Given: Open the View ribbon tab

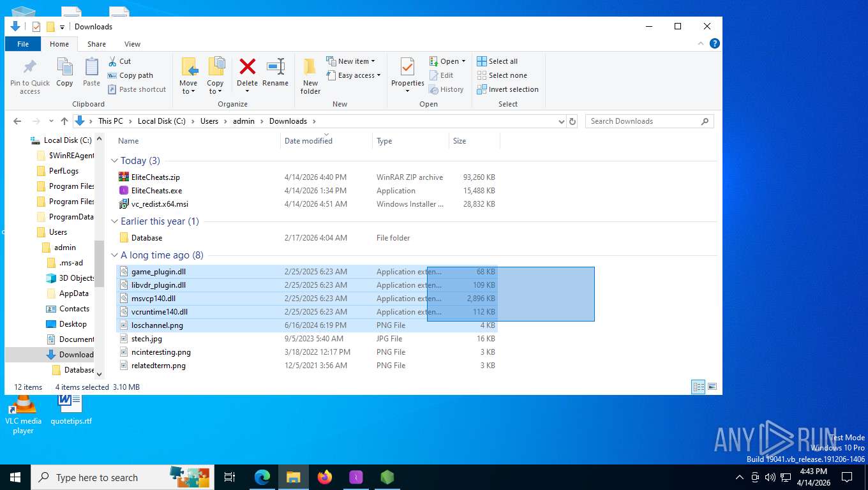Looking at the screenshot, I should pyautogui.click(x=132, y=44).
